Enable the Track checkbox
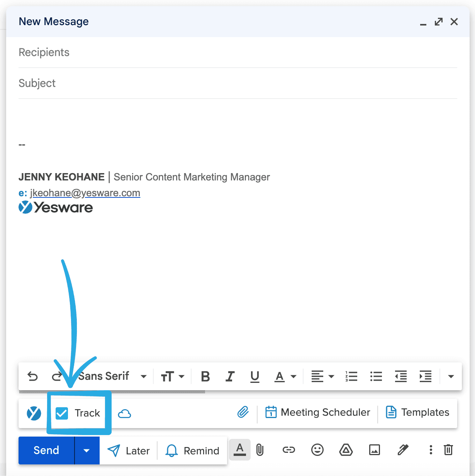475x476 pixels. pos(62,413)
